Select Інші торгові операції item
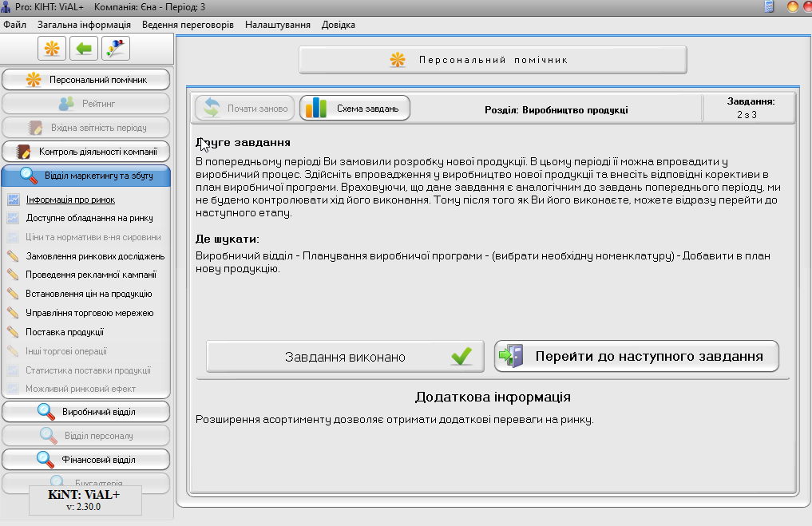Image resolution: width=812 pixels, height=526 pixels. point(66,351)
